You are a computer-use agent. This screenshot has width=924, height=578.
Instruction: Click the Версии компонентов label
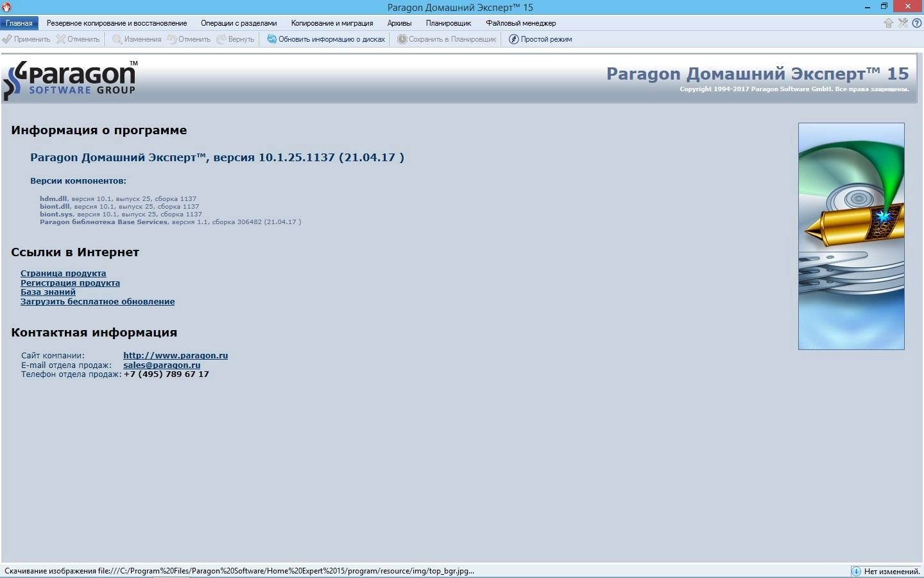point(78,181)
